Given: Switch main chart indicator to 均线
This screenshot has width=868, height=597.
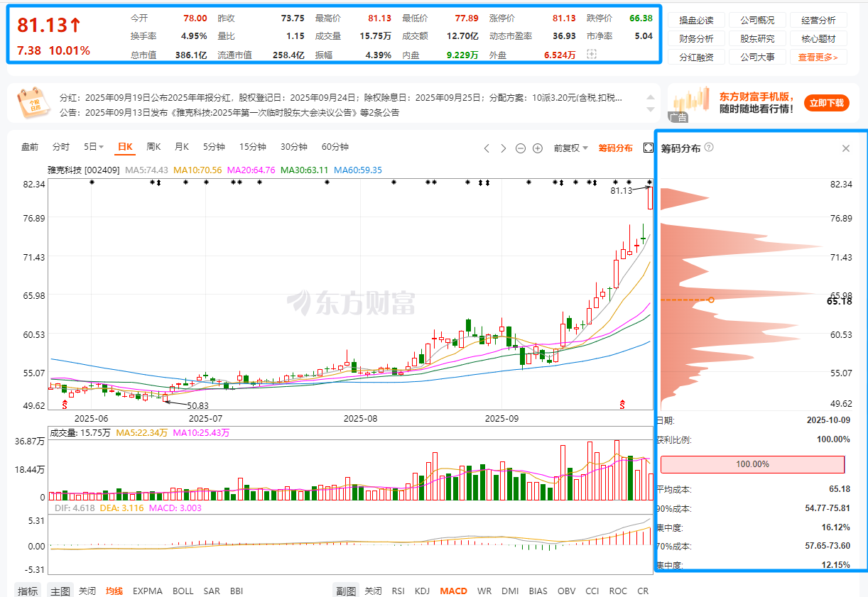Looking at the screenshot, I should point(114,591).
